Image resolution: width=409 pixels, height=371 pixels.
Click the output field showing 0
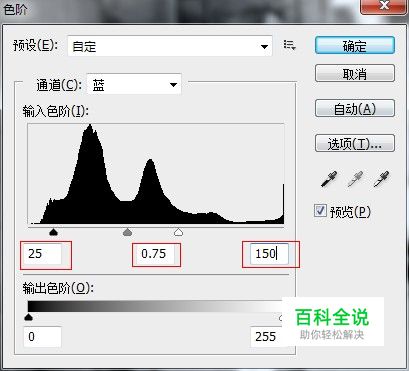pos(43,337)
